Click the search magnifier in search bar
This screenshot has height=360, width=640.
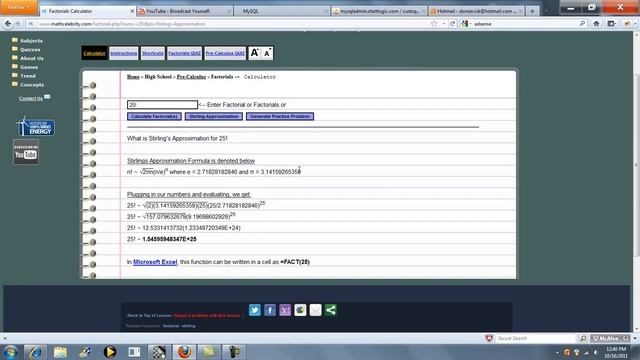582,24
